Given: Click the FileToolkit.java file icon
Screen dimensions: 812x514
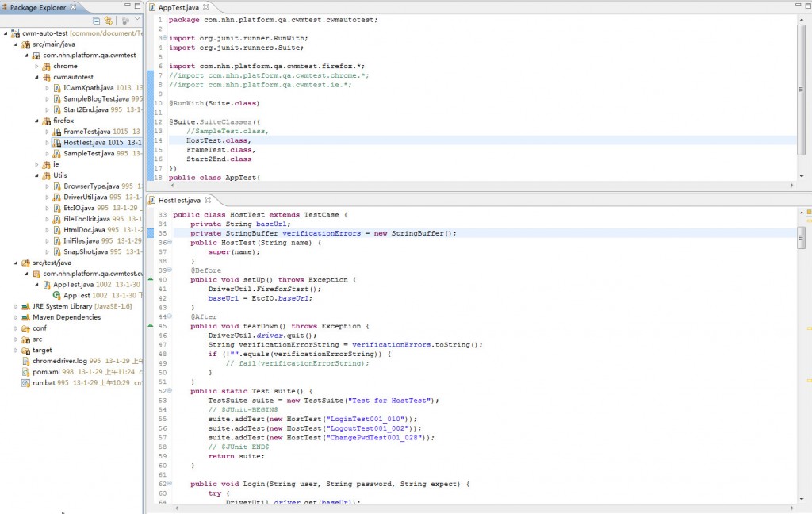Looking at the screenshot, I should pyautogui.click(x=57, y=219).
